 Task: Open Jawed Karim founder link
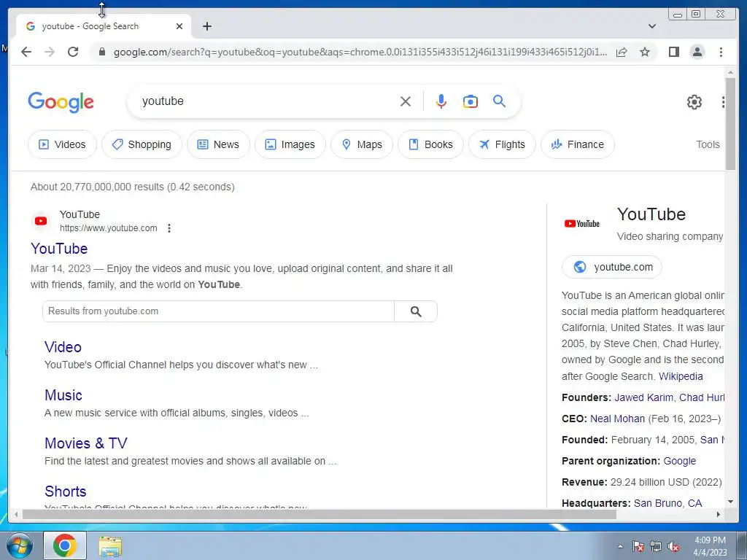tap(643, 397)
